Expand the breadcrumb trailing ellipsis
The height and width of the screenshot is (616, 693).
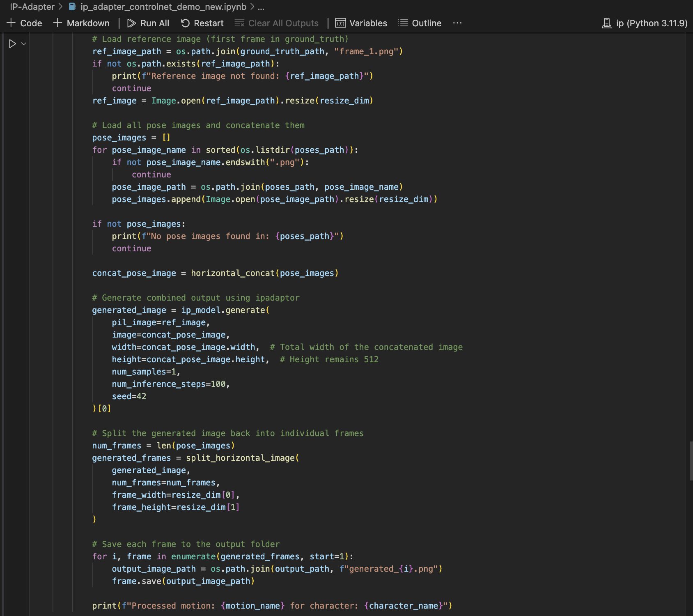coord(261,7)
